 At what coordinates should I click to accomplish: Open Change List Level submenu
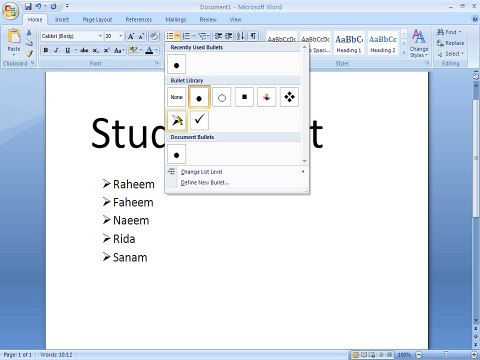237,172
